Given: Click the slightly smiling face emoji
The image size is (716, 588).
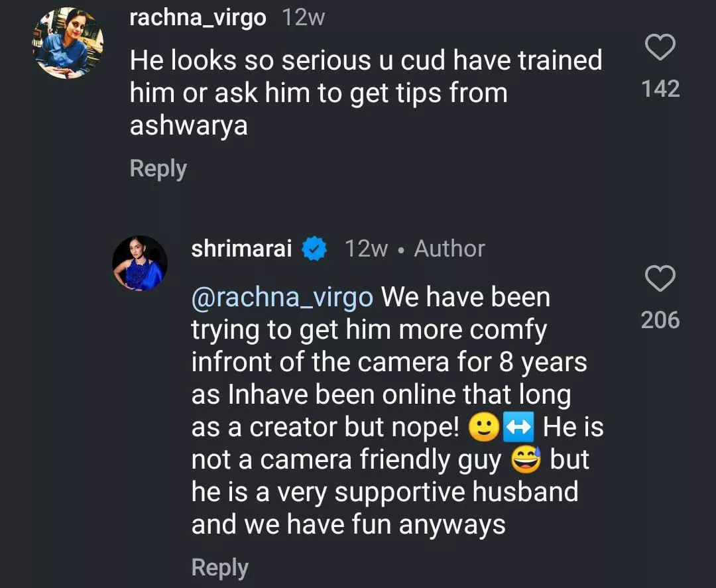Looking at the screenshot, I should point(483,428).
